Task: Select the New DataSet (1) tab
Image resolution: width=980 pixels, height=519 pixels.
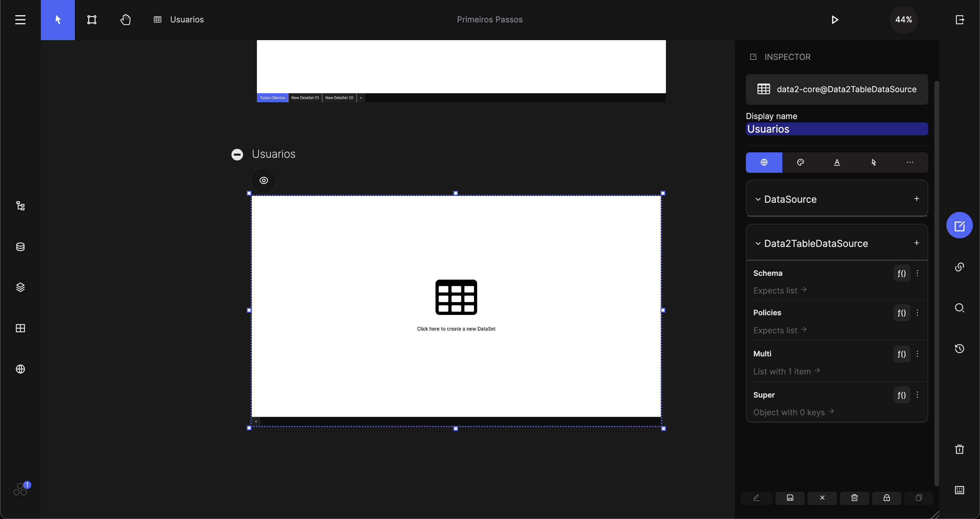Action: 305,97
